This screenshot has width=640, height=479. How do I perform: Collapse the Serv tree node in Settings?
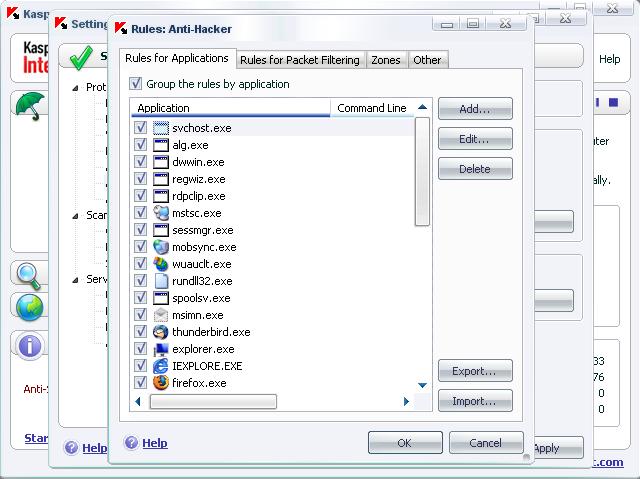(76, 280)
